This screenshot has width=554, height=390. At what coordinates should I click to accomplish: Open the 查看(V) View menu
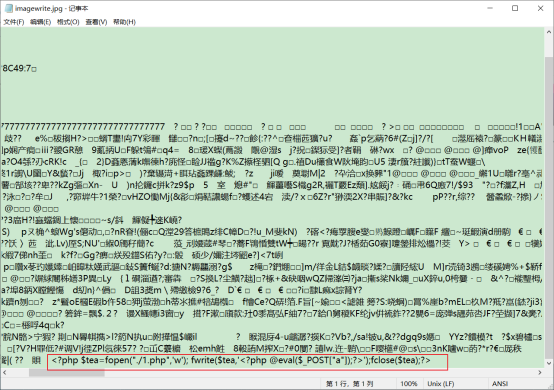(96, 22)
